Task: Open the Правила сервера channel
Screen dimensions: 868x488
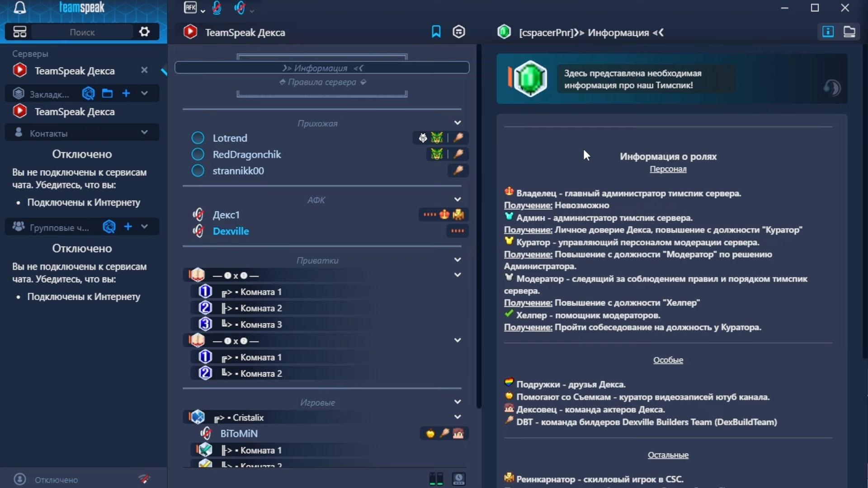Action: (x=322, y=82)
